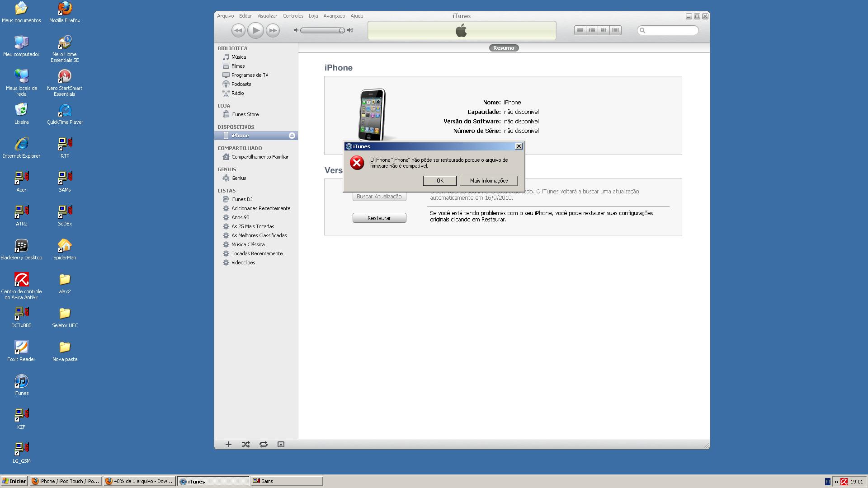Switch to album list view icon
Screen dimensions: 868x488
coord(592,30)
